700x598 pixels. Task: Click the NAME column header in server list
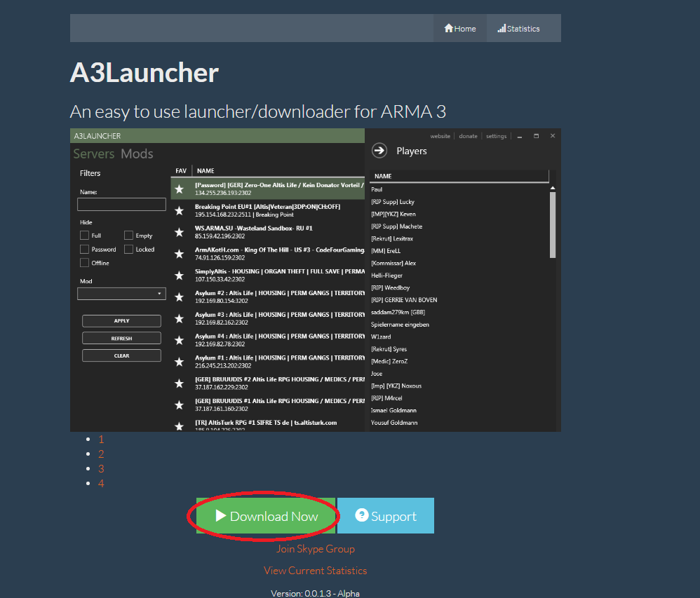[206, 171]
